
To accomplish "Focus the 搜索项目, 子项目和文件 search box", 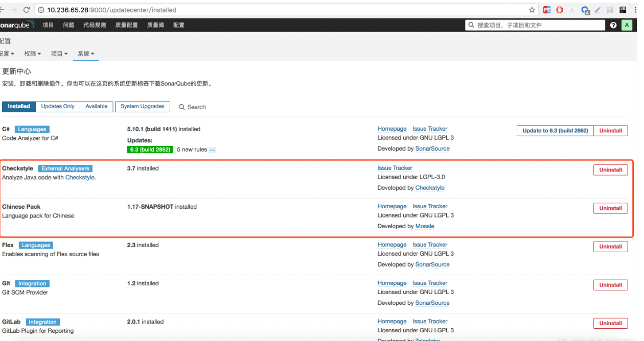I will (535, 25).
